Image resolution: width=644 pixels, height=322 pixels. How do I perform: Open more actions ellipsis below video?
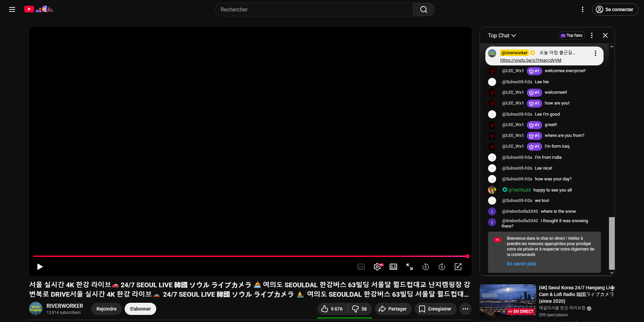tap(465, 309)
